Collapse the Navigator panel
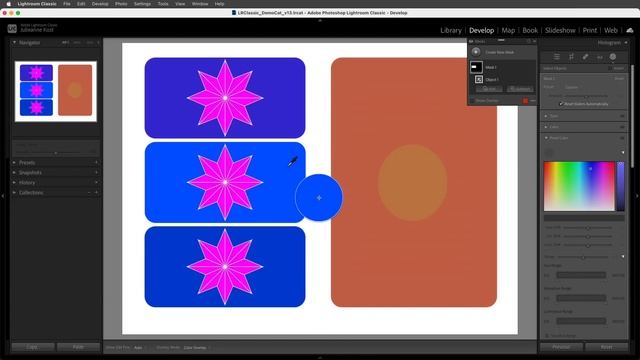 [x=14, y=42]
